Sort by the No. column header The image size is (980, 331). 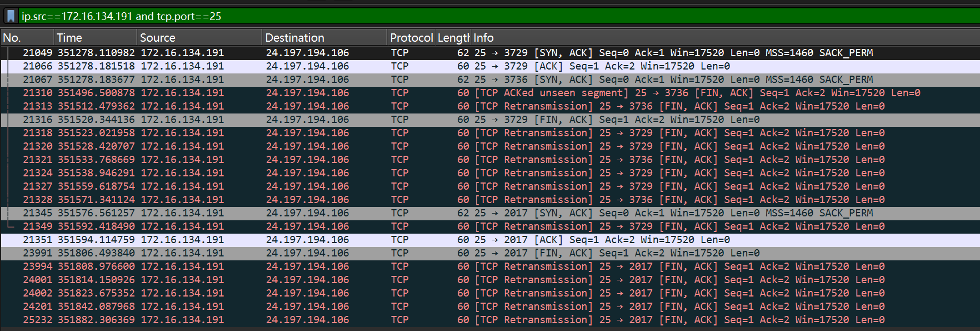27,38
